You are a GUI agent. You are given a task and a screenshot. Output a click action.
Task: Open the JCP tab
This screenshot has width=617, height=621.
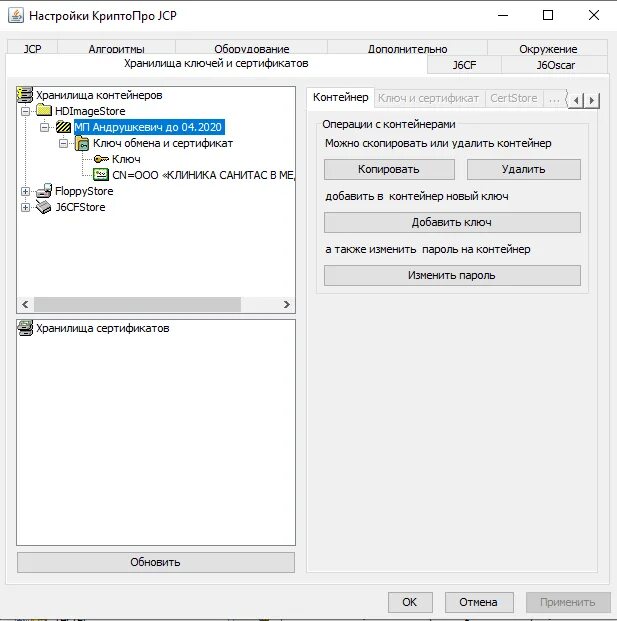(x=32, y=48)
